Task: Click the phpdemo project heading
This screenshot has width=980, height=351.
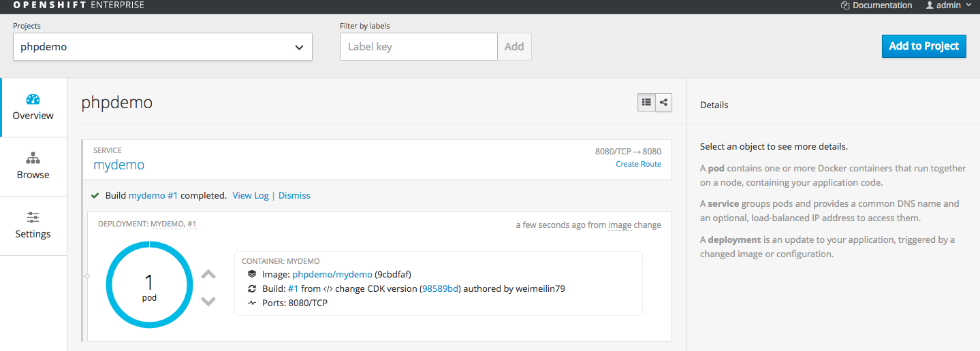Action: click(116, 103)
